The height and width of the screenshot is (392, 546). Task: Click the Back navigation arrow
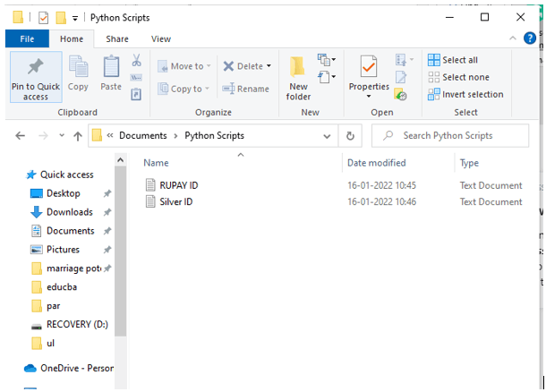21,135
